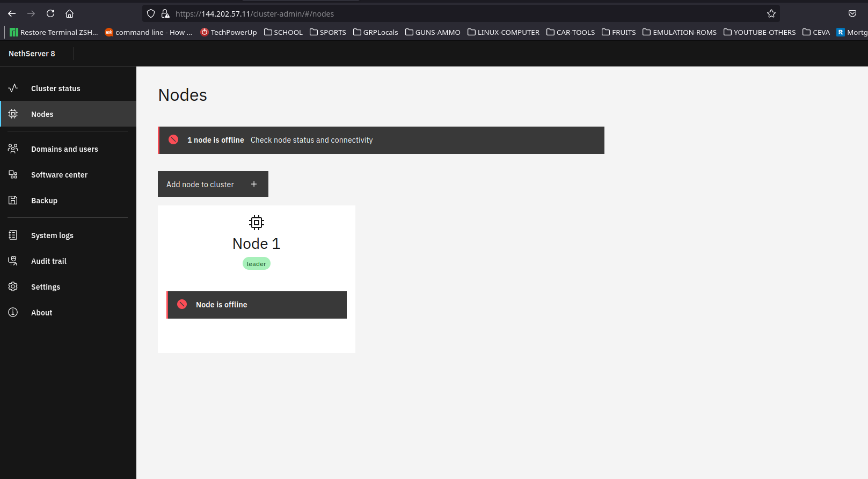Click the Nodes page heading

tap(183, 95)
